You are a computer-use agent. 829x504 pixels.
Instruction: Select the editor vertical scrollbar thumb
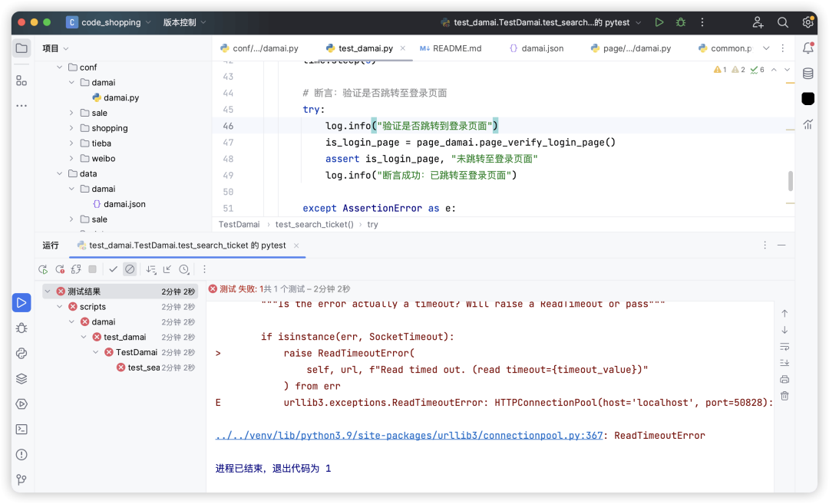791,181
